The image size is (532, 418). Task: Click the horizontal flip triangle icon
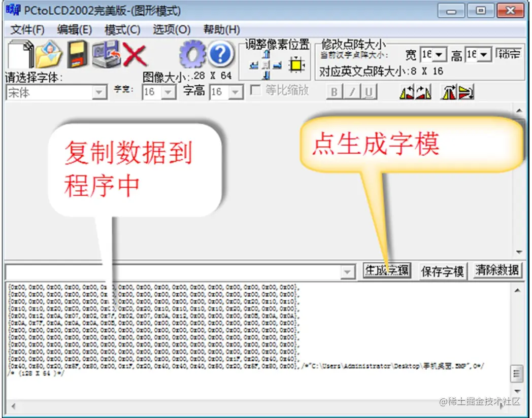click(449, 92)
